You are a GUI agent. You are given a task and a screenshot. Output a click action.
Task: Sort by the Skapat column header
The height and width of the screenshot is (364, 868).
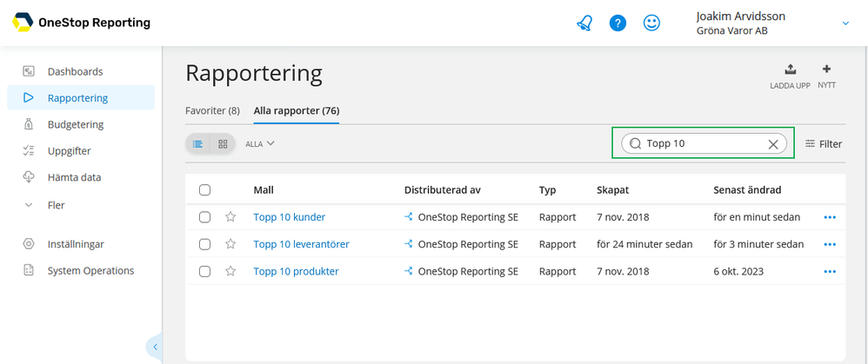(613, 190)
